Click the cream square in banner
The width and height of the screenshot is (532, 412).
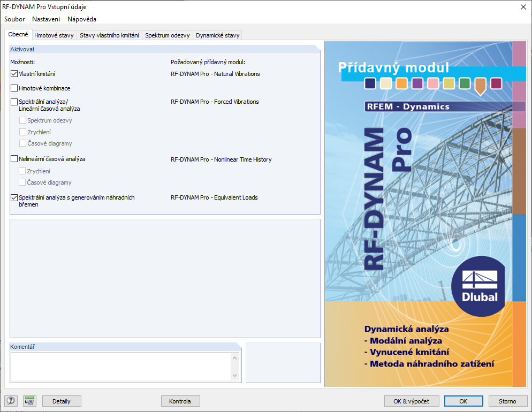coord(386,83)
